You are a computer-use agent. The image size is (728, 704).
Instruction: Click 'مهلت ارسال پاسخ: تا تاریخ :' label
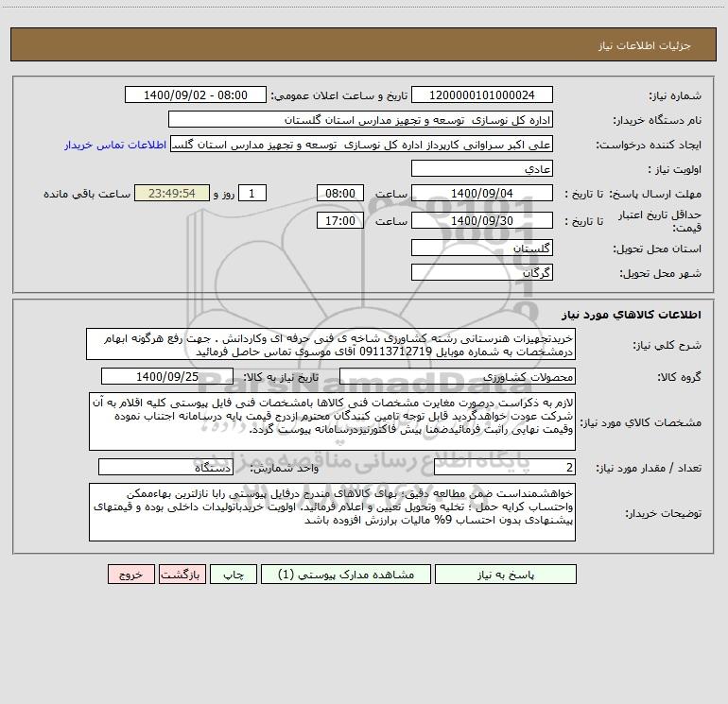(633, 194)
